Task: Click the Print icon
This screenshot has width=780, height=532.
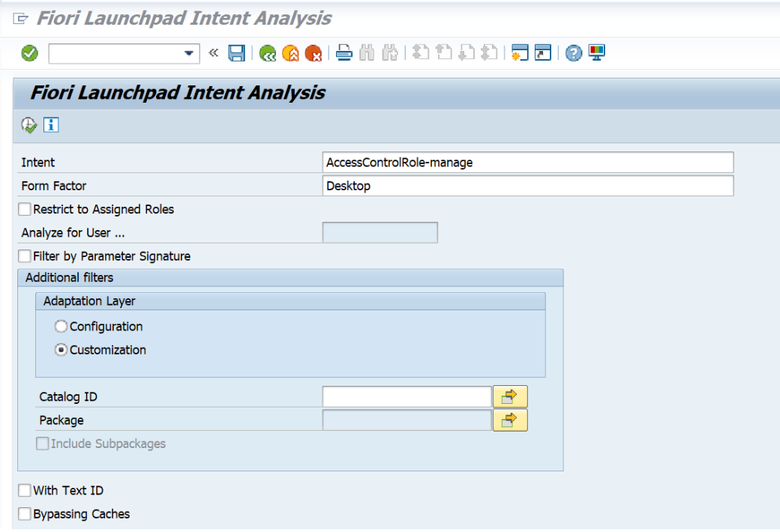Action: (343, 52)
